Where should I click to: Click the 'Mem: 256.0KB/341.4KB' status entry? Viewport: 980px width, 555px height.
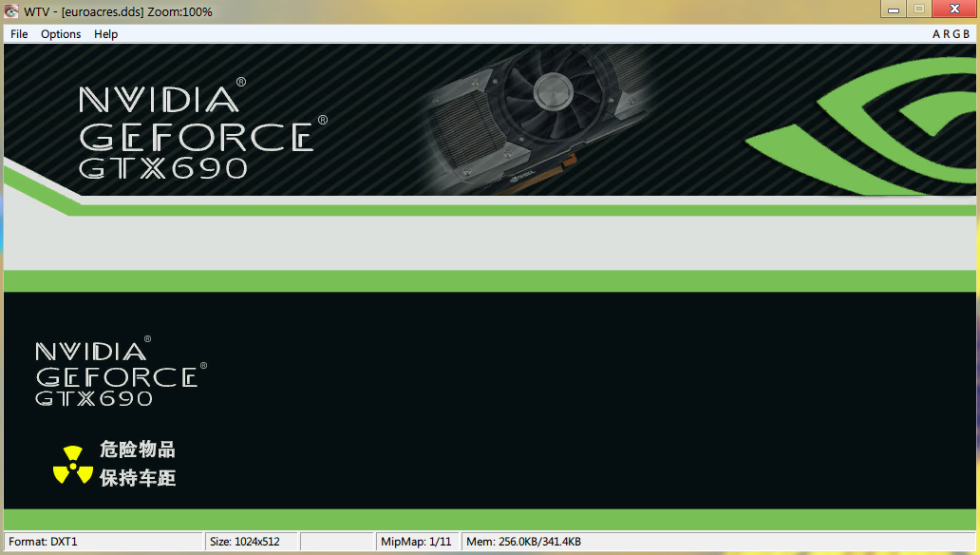[x=719, y=542]
